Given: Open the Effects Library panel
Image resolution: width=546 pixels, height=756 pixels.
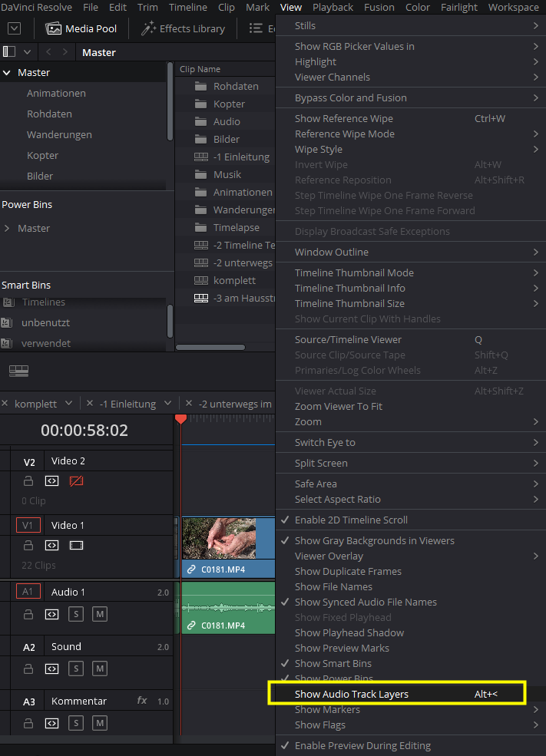Looking at the screenshot, I should [x=183, y=29].
